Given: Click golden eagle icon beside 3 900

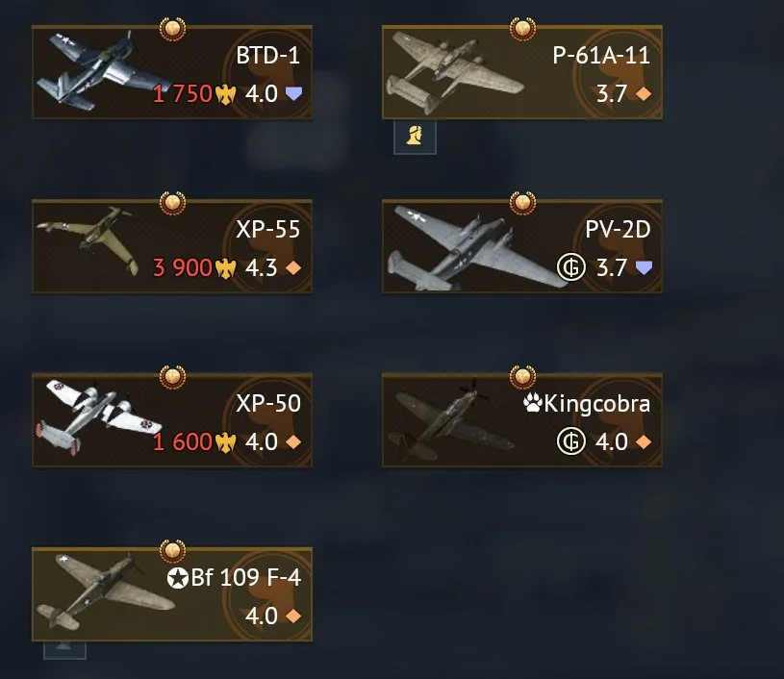Looking at the screenshot, I should coord(225,268).
